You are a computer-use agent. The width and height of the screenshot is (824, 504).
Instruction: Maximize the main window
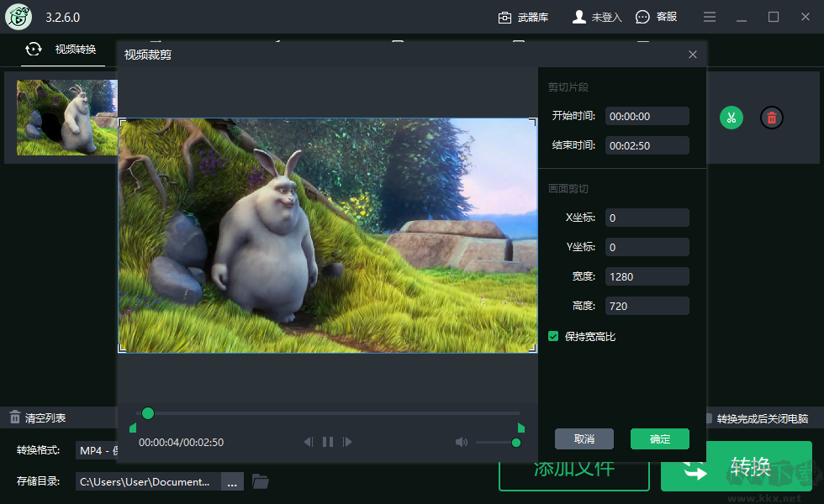click(x=774, y=17)
